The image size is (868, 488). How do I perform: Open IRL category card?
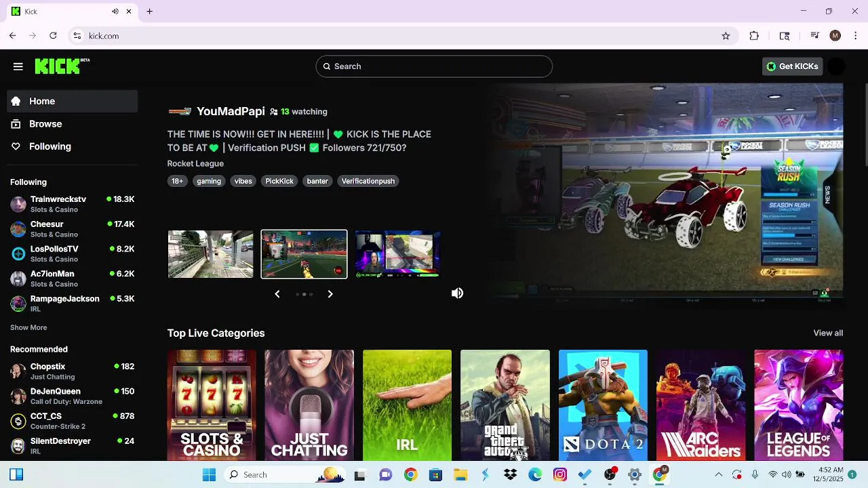click(x=407, y=405)
